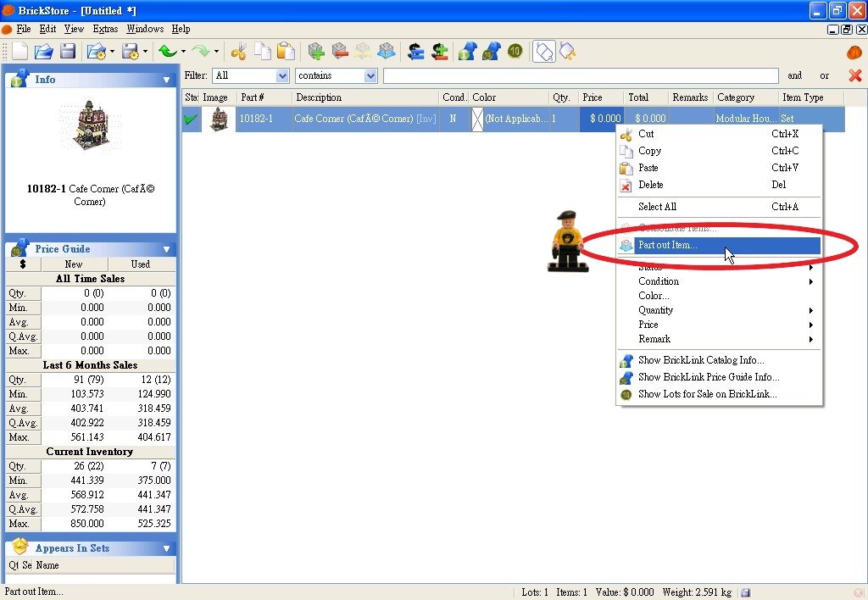The height and width of the screenshot is (600, 868).
Task: Click the orange brick icon at toolbar end
Action: coord(854,52)
